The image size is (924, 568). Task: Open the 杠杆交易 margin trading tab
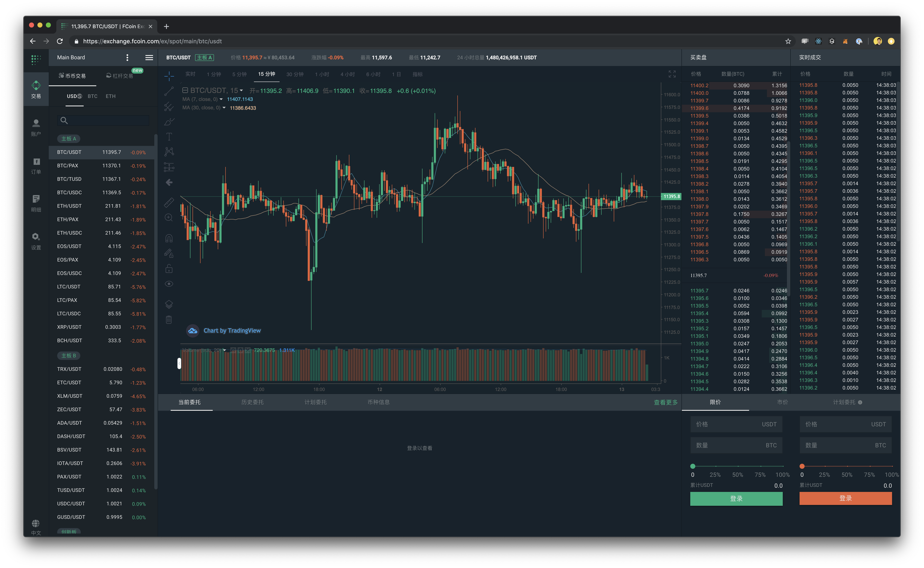pyautogui.click(x=120, y=76)
